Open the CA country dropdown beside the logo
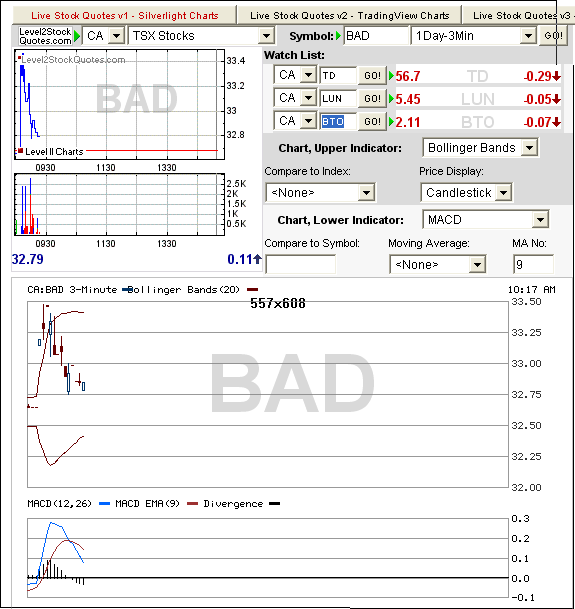 (x=104, y=36)
